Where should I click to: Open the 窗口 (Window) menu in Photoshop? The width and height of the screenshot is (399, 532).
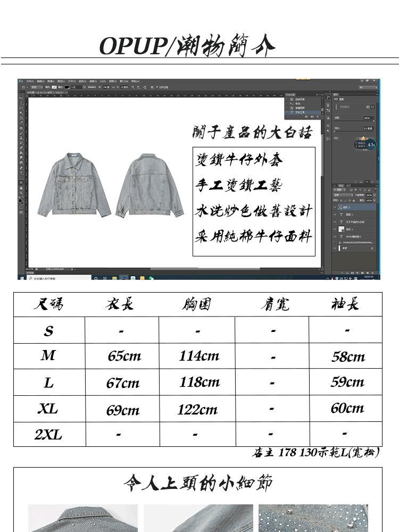[123, 81]
